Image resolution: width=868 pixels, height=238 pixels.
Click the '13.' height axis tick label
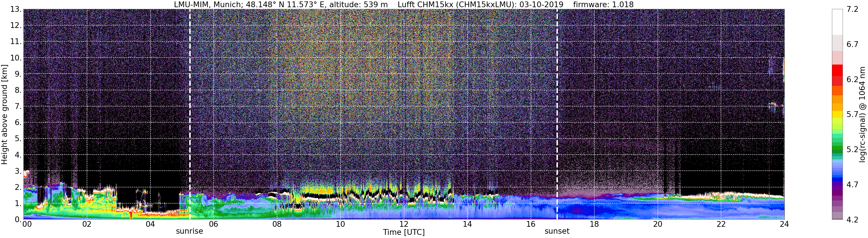[x=16, y=10]
